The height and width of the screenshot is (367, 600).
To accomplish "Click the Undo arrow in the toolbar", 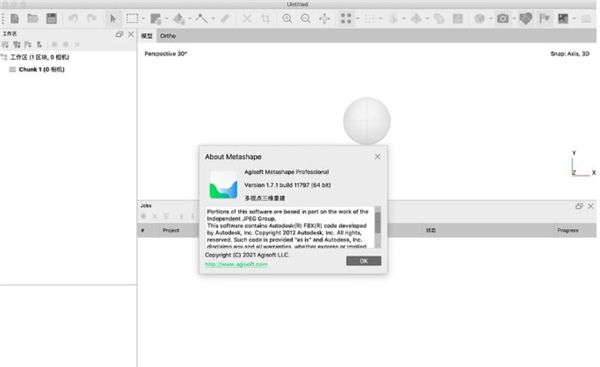I will pos(73,18).
